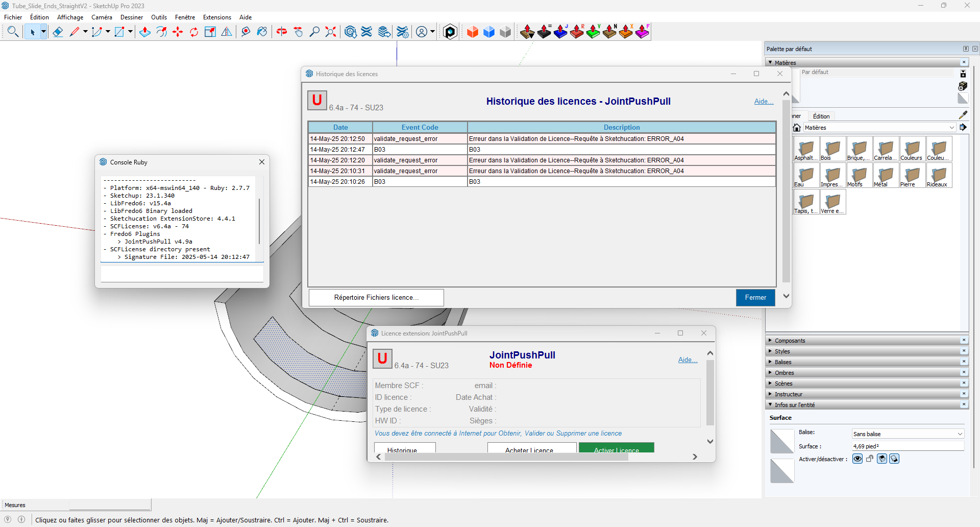Pick the Push/Pull tool
980x527 pixels.
click(x=145, y=32)
